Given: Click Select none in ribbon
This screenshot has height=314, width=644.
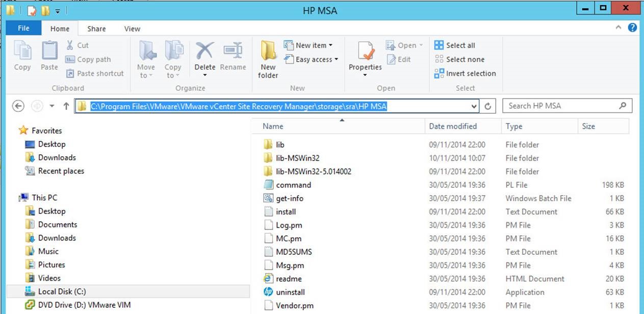Looking at the screenshot, I should (459, 59).
